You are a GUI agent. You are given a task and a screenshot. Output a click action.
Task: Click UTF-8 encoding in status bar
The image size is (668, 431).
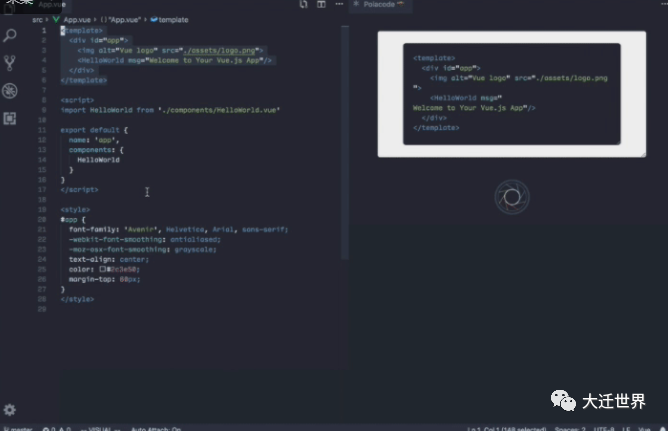[604, 428]
